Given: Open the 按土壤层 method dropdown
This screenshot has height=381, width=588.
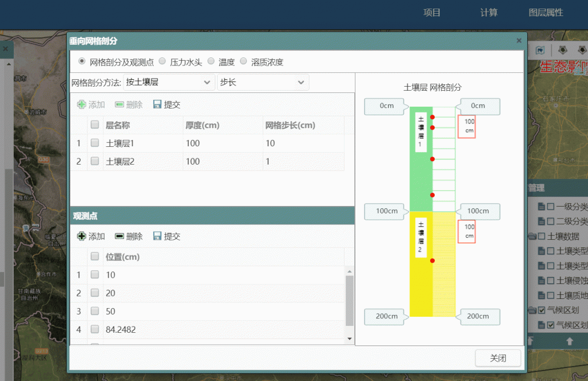Looking at the screenshot, I should [169, 83].
